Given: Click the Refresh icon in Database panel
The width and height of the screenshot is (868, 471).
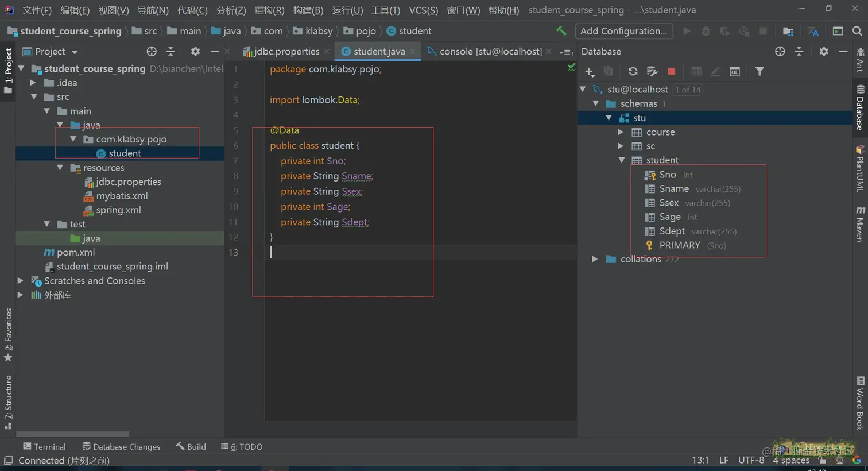Looking at the screenshot, I should [x=633, y=71].
